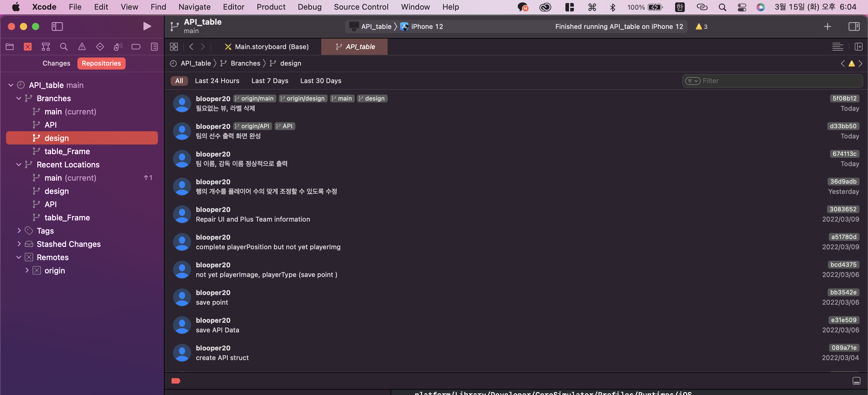Jump to next issue arrow
Viewport: 868px width, 395px height.
tap(860, 63)
